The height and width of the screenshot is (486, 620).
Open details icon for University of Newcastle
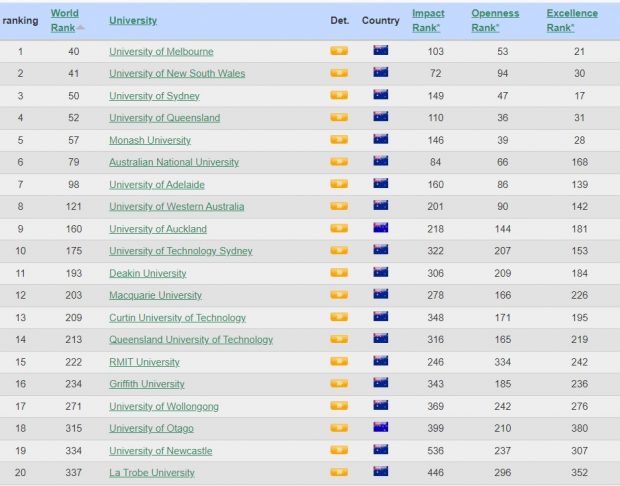339,450
